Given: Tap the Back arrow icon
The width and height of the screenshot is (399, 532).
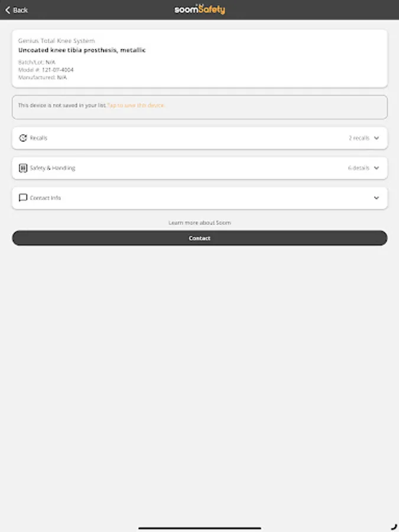Looking at the screenshot, I should (8, 10).
